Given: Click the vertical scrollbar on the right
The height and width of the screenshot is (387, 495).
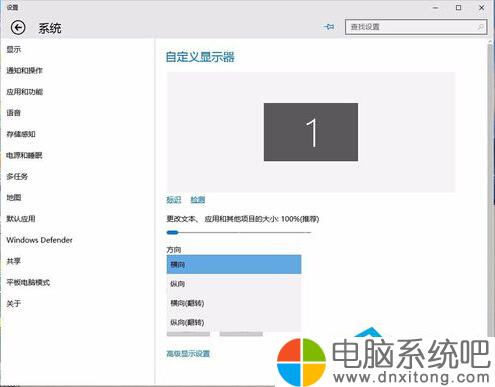Looking at the screenshot, I should [x=490, y=190].
